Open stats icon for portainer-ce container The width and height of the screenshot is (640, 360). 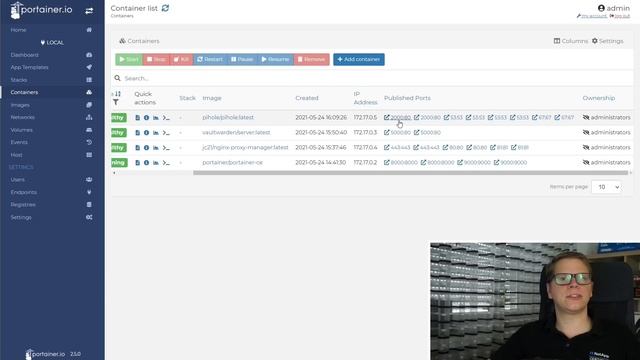click(156, 162)
